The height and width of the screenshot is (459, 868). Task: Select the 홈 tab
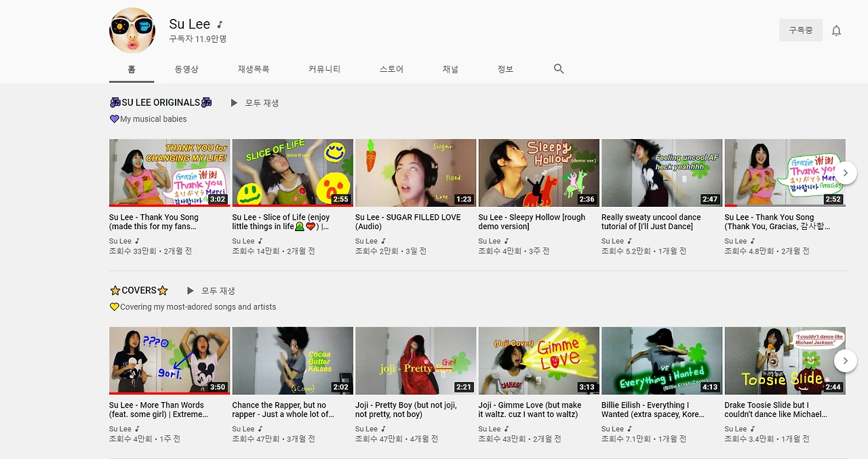click(x=132, y=69)
